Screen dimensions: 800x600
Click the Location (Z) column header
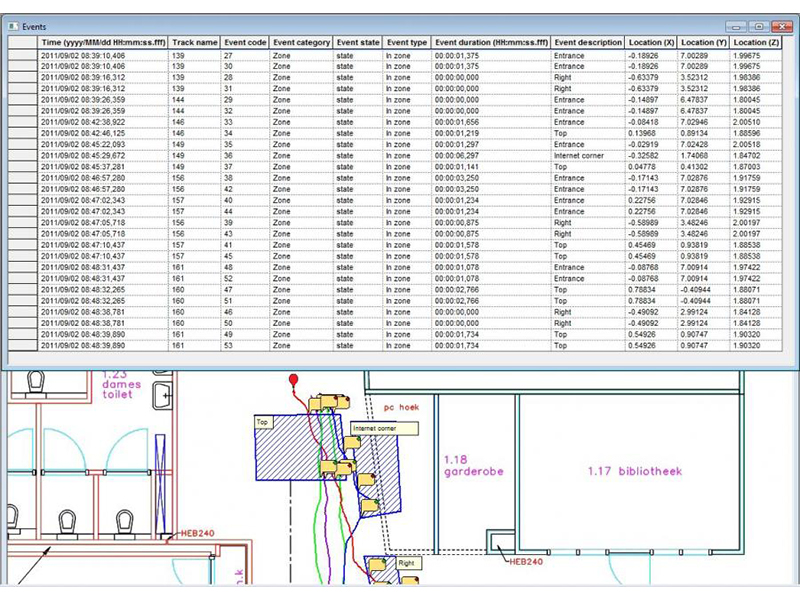tap(757, 43)
